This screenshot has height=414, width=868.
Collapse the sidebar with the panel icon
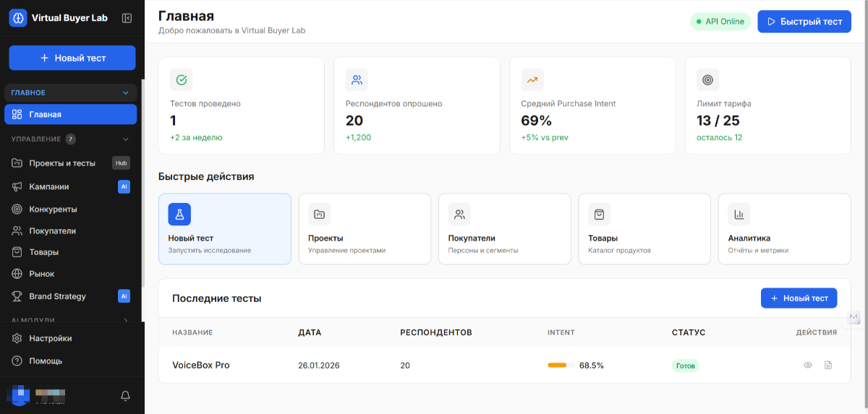pos(127,18)
